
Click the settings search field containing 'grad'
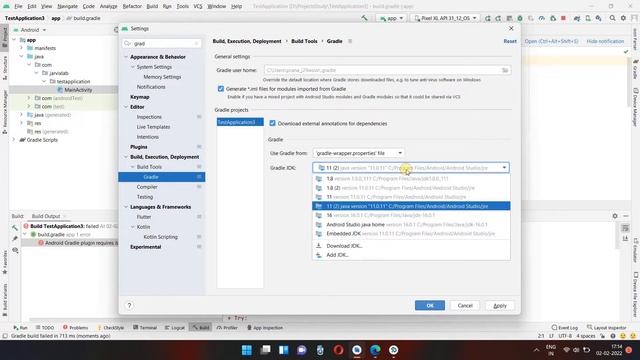162,43
